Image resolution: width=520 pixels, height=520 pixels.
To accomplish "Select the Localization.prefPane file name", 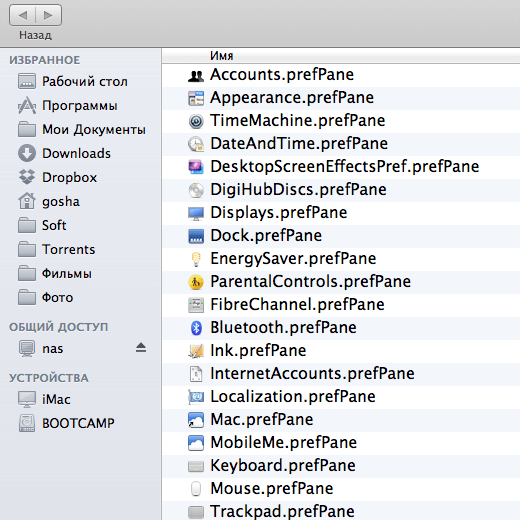I will click(x=293, y=397).
